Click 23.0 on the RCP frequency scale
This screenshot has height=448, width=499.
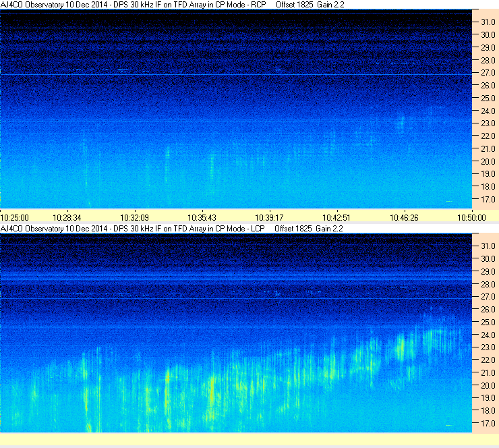point(488,123)
